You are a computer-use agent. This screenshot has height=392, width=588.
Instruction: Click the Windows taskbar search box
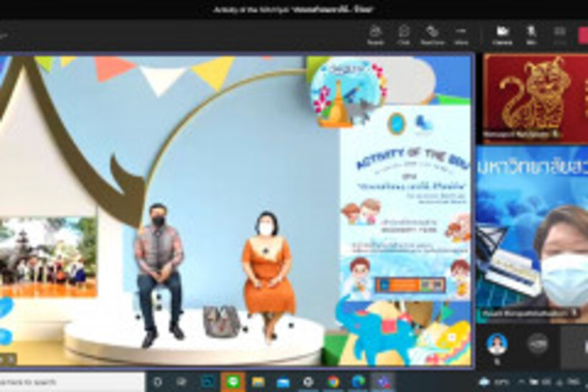[72, 381]
